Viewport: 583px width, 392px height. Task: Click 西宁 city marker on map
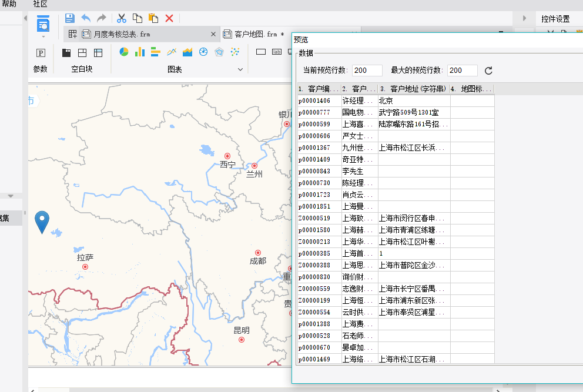(227, 156)
